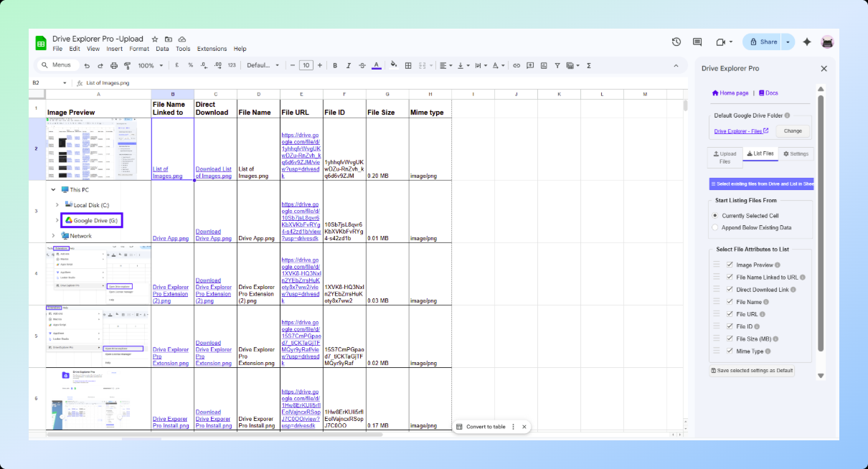The width and height of the screenshot is (868, 469).
Task: Open version history clock icon
Action: pyautogui.click(x=676, y=42)
